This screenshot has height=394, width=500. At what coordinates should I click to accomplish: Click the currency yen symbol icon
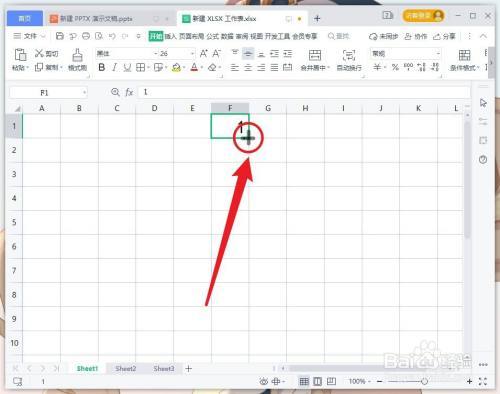[x=377, y=68]
